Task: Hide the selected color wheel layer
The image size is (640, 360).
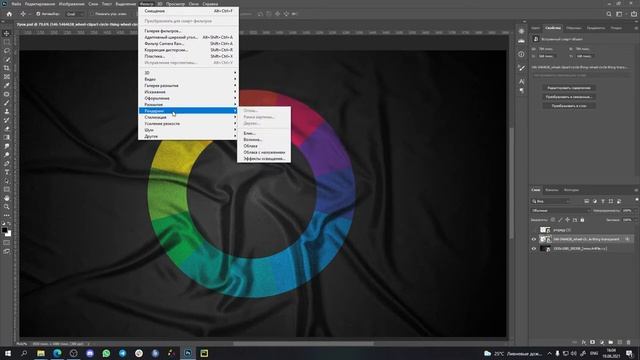Action: click(533, 239)
